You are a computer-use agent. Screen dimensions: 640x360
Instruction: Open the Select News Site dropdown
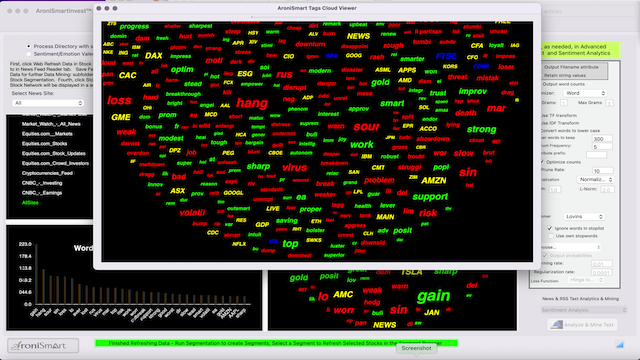coord(47,103)
